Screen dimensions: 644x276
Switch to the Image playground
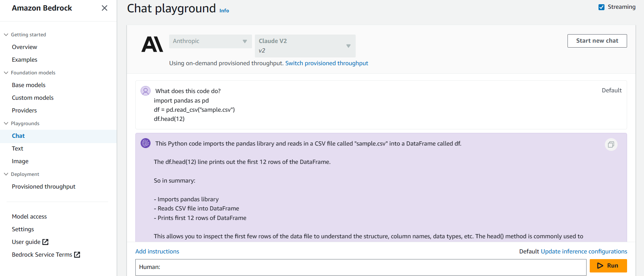point(20,161)
